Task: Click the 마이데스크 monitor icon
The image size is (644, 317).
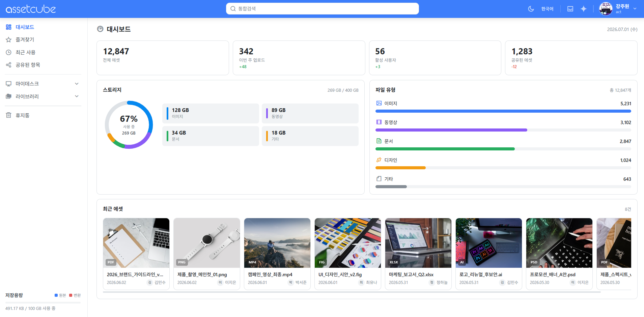Action: 9,84
